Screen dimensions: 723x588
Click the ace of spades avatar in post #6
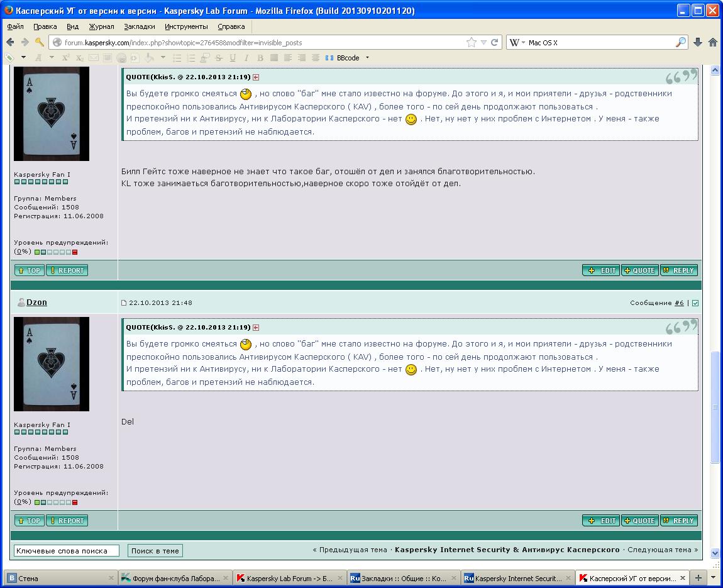51,364
